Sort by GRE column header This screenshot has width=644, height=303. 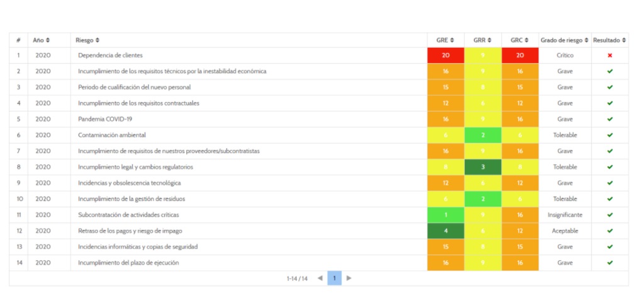click(x=445, y=40)
